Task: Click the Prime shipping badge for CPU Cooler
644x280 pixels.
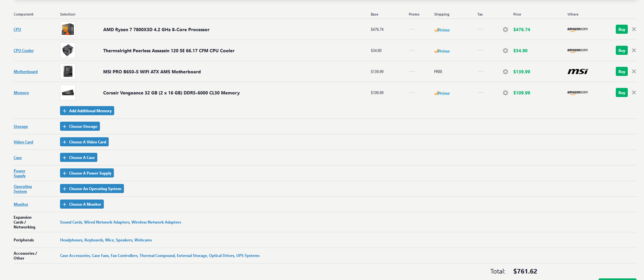Action: click(442, 51)
